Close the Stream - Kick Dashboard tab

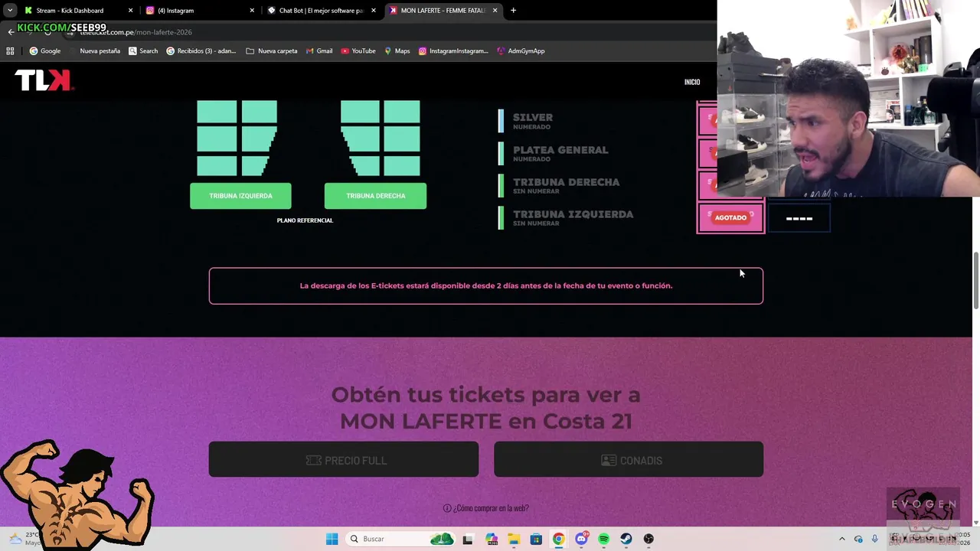click(130, 11)
